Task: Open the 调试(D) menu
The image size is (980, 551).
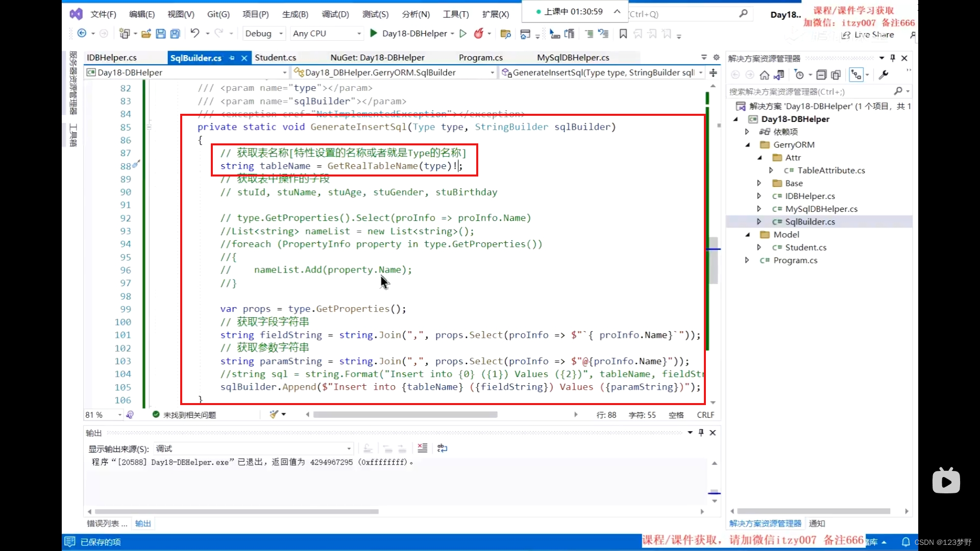Action: [x=335, y=14]
